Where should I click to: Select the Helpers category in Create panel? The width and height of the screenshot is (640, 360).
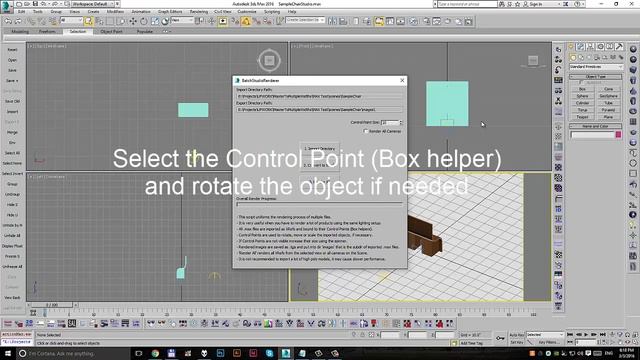click(x=605, y=58)
